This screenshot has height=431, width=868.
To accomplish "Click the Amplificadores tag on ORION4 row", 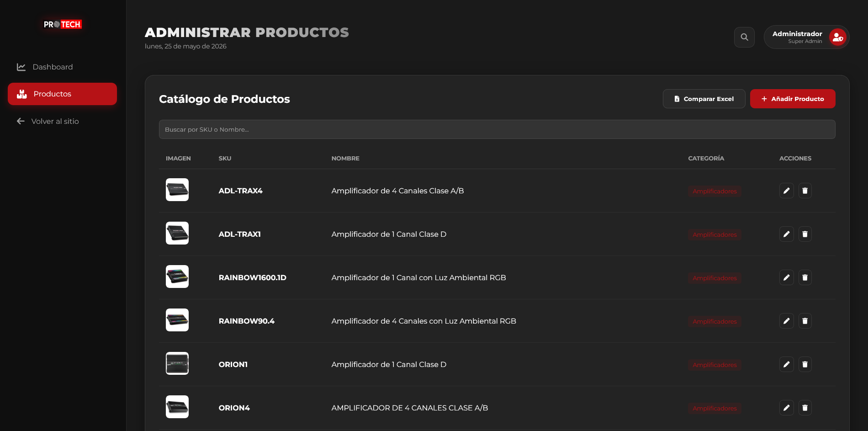I will click(715, 408).
